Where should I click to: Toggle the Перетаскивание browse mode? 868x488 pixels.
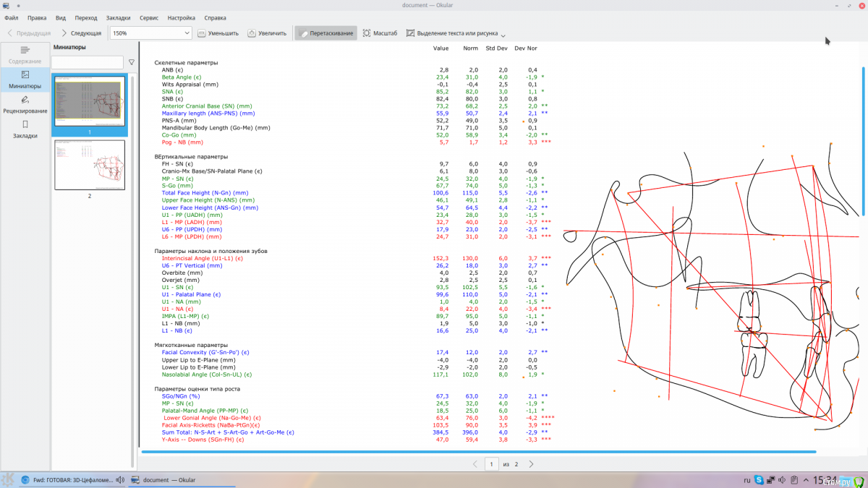[325, 33]
